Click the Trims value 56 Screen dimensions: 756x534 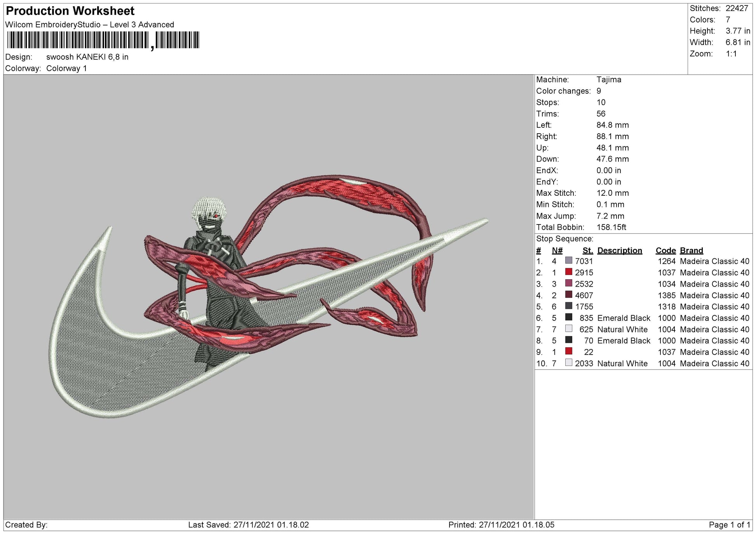pyautogui.click(x=601, y=114)
